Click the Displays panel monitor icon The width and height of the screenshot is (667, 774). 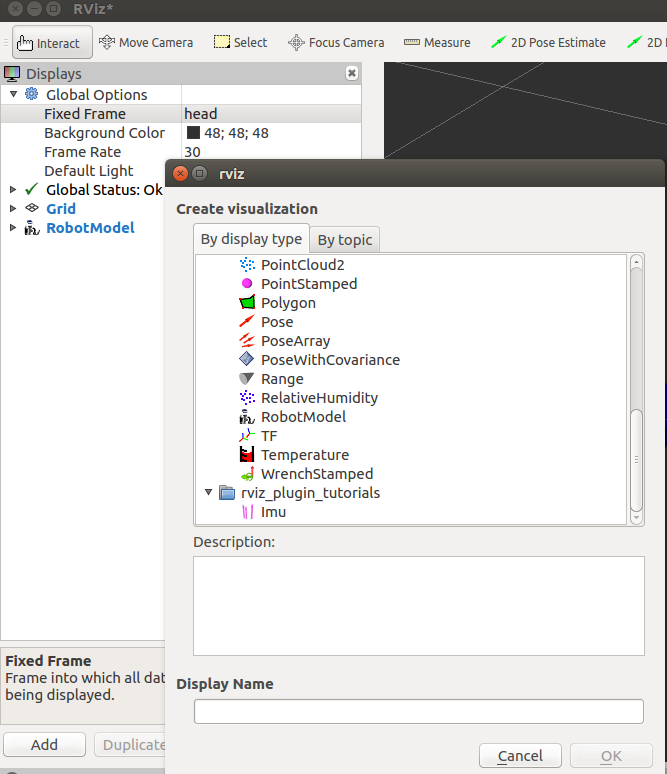pos(12,74)
